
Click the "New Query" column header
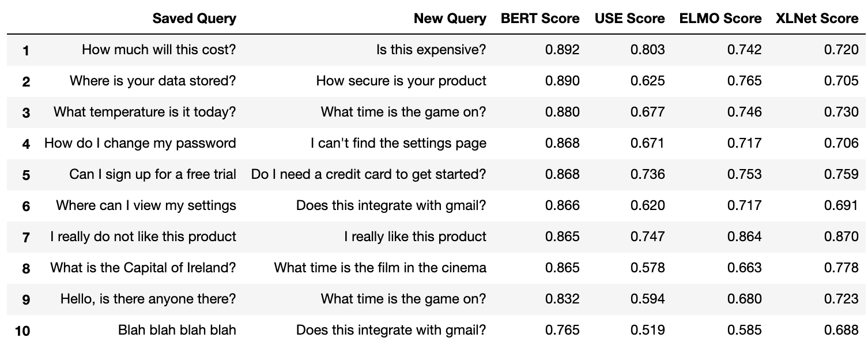point(450,18)
